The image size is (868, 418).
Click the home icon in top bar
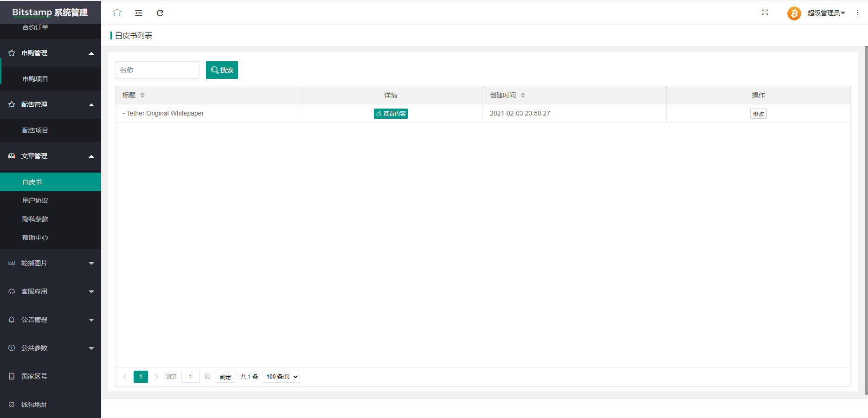117,13
